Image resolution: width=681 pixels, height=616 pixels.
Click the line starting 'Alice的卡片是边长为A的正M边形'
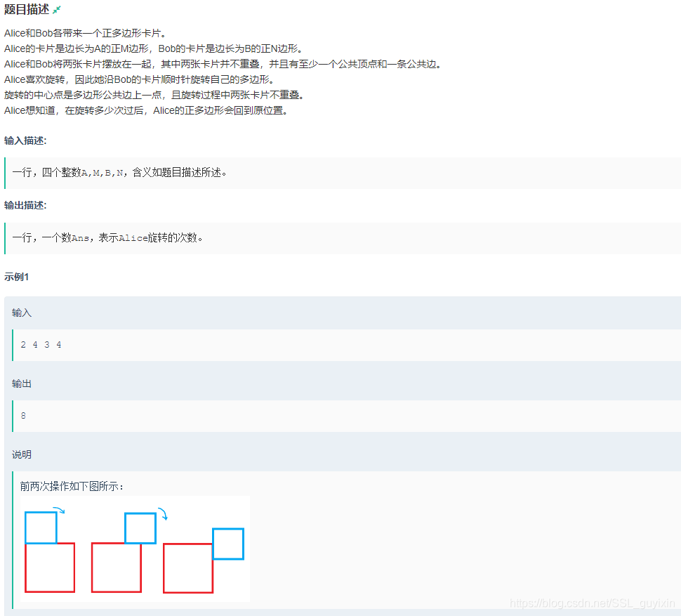(x=153, y=48)
